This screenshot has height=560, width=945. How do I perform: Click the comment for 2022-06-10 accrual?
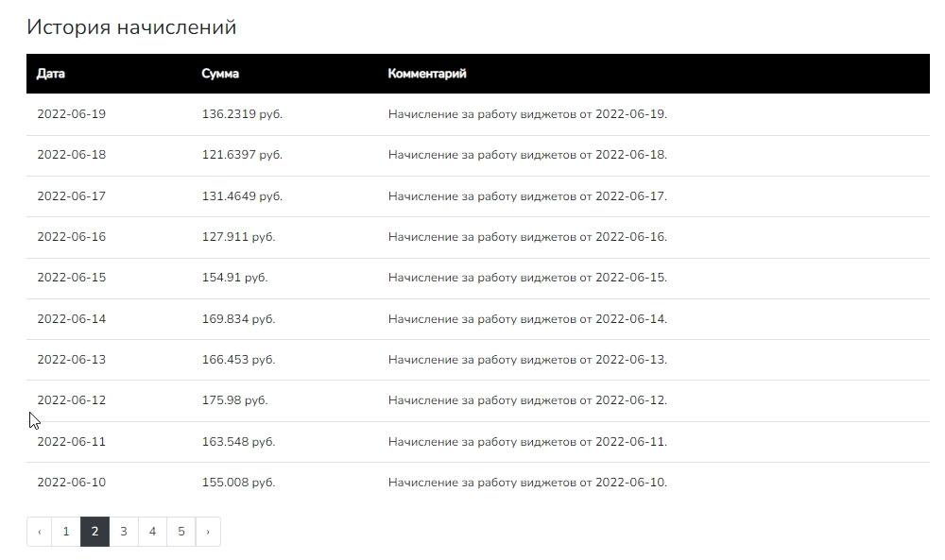click(527, 483)
